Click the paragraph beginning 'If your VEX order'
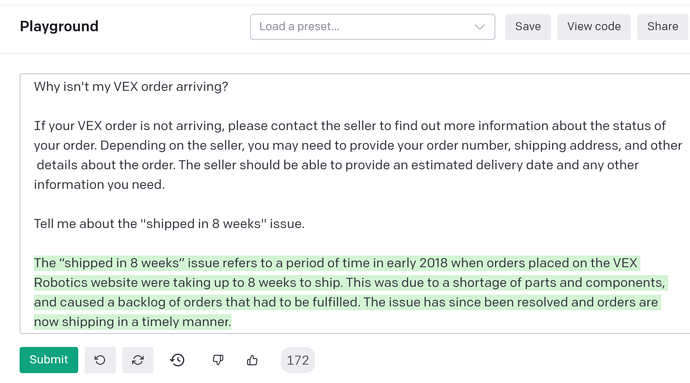 (x=357, y=155)
